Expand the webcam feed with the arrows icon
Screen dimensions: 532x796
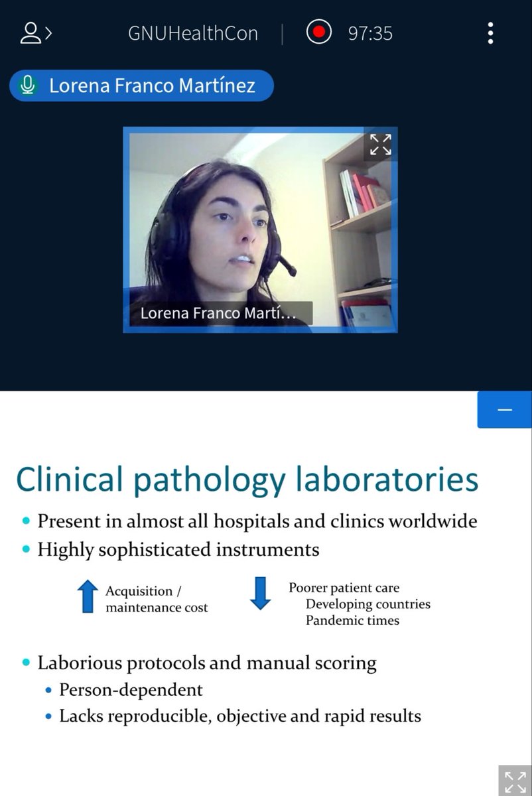coord(379,145)
